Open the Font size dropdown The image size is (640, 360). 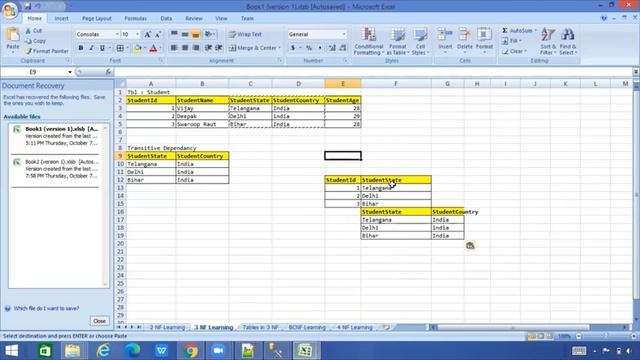[x=138, y=34]
